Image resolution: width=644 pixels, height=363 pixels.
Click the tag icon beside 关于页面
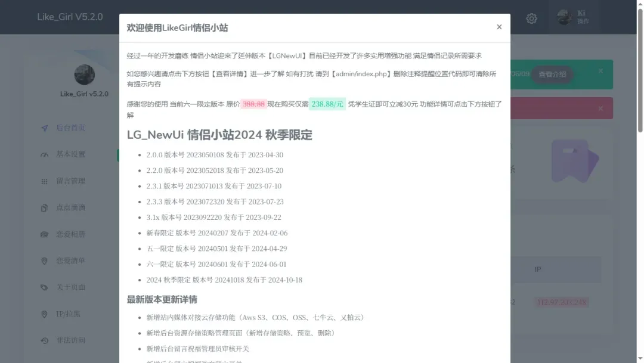pos(45,287)
